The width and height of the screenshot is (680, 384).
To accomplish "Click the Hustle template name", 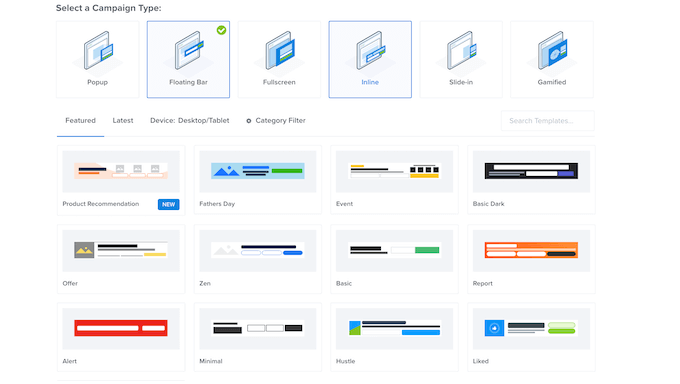I will (x=345, y=361).
